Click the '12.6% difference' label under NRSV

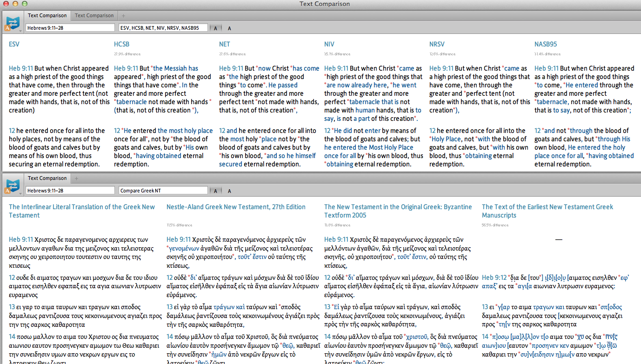click(x=442, y=54)
